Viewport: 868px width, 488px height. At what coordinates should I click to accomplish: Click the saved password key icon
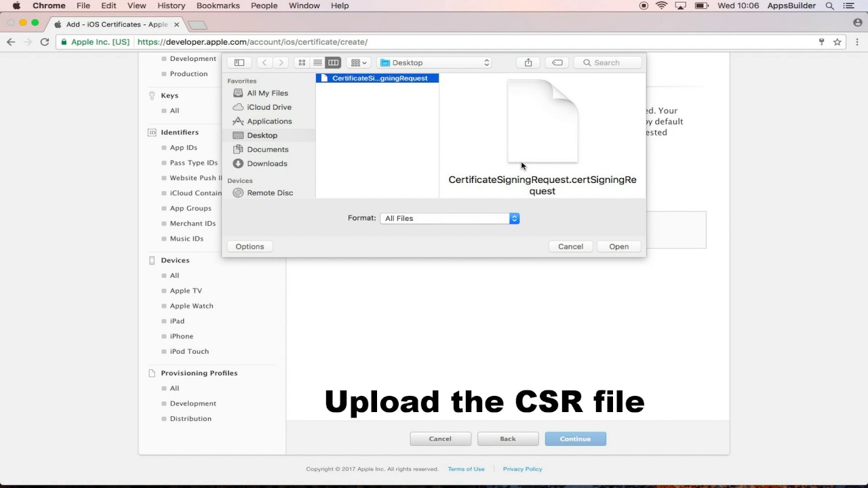[x=821, y=42]
